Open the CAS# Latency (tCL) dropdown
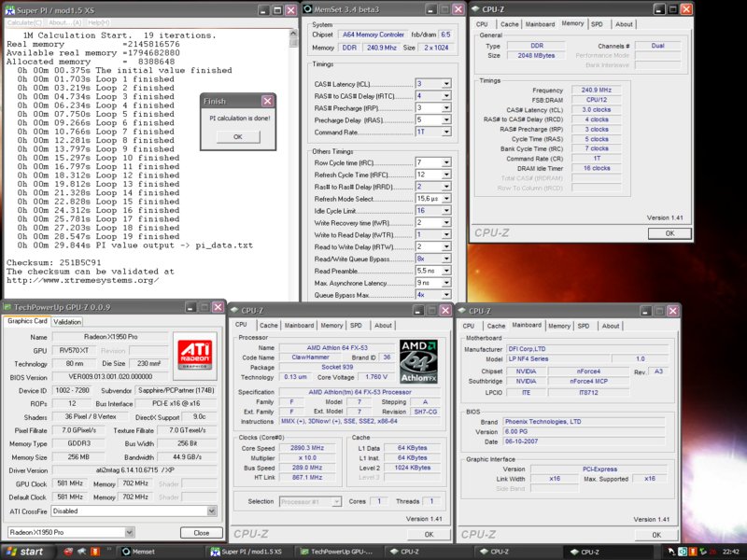747x560 pixels. 446,84
